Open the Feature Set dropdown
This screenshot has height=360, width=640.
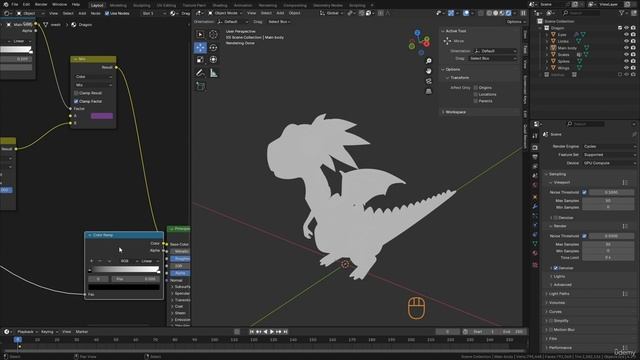coord(609,155)
